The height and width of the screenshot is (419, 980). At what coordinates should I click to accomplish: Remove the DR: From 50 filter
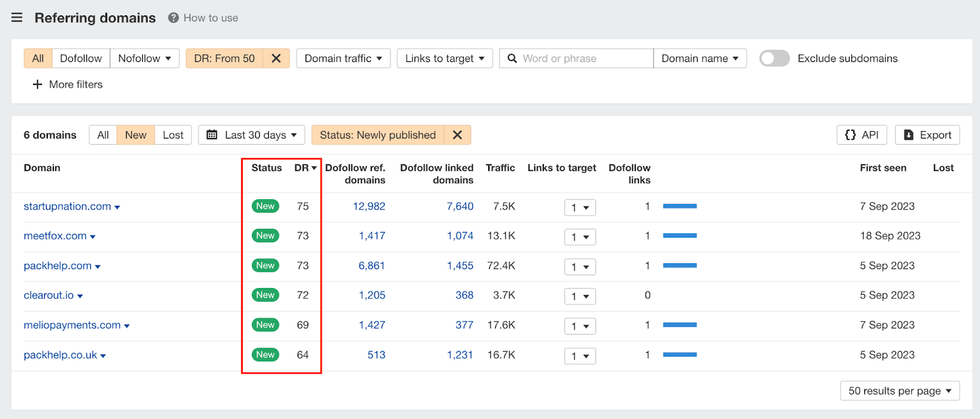[276, 58]
